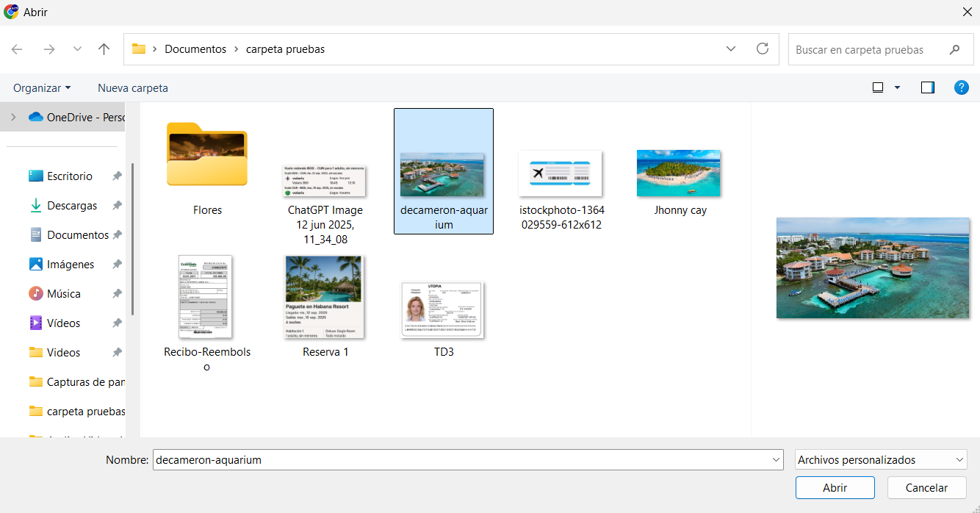This screenshot has width=980, height=513.
Task: Toggle the preview pane icon
Action: tap(927, 87)
